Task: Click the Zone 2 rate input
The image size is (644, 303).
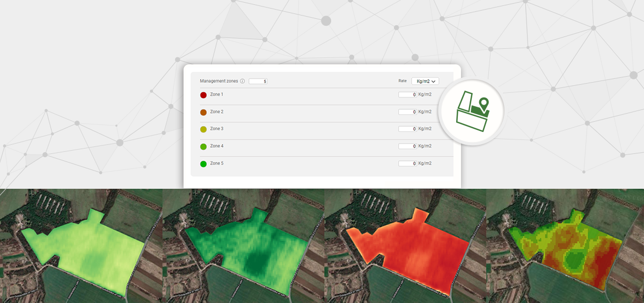Action: [407, 112]
